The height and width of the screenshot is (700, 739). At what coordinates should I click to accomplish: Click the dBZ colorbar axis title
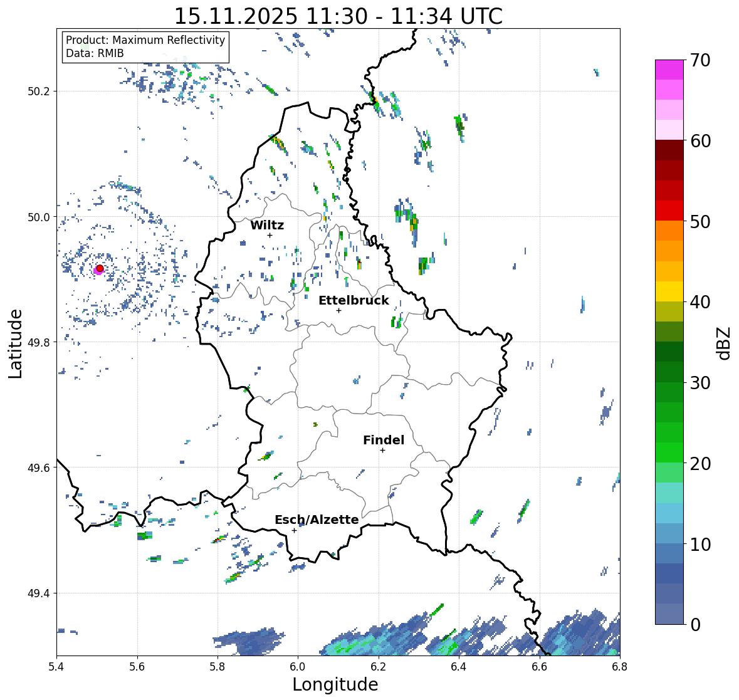(725, 343)
